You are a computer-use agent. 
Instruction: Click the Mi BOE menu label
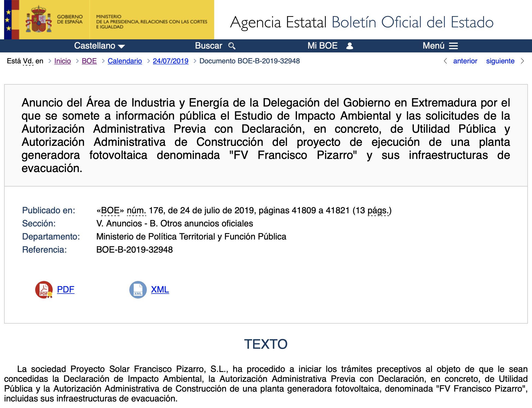tap(322, 46)
